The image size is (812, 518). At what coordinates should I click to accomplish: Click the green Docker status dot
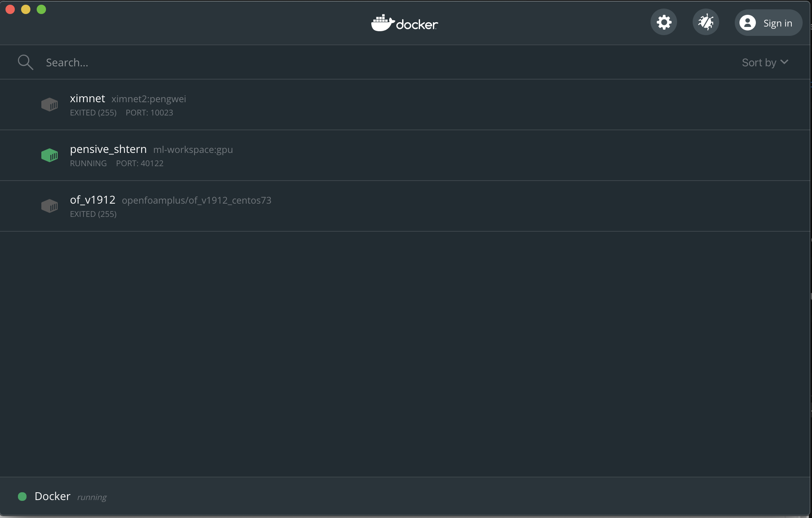point(22,496)
